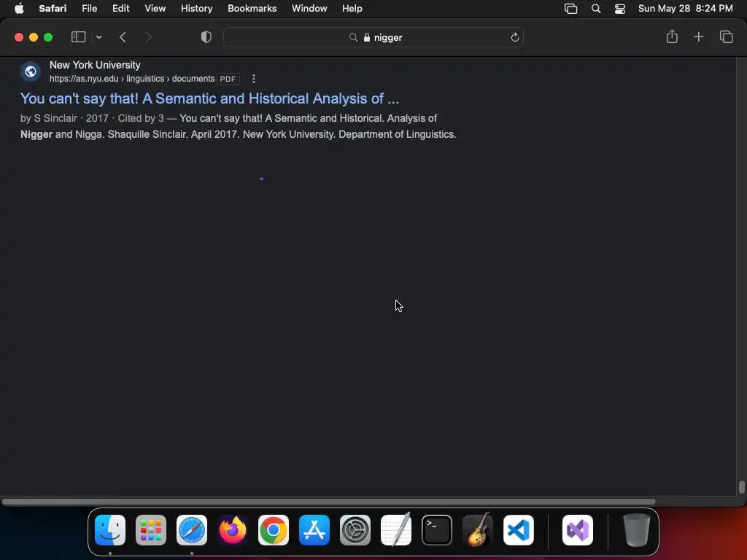The image size is (747, 560).
Task: Open Stage Manager icon in menu bar
Action: pyautogui.click(x=570, y=9)
